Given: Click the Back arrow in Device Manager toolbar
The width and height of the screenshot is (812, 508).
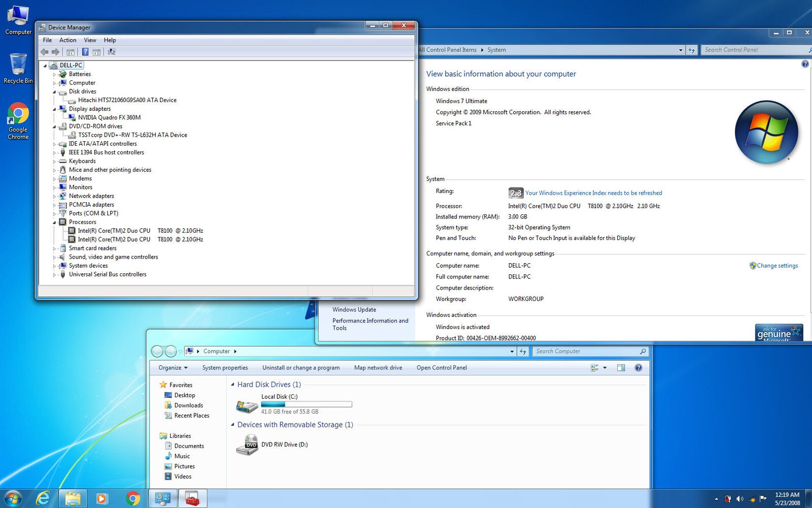Looking at the screenshot, I should coord(44,51).
